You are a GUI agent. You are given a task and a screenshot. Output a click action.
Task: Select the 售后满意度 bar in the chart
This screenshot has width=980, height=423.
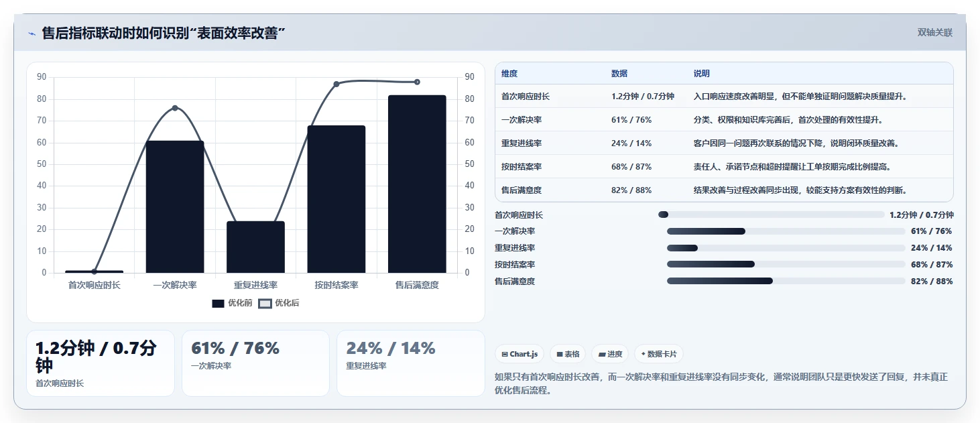(417, 184)
